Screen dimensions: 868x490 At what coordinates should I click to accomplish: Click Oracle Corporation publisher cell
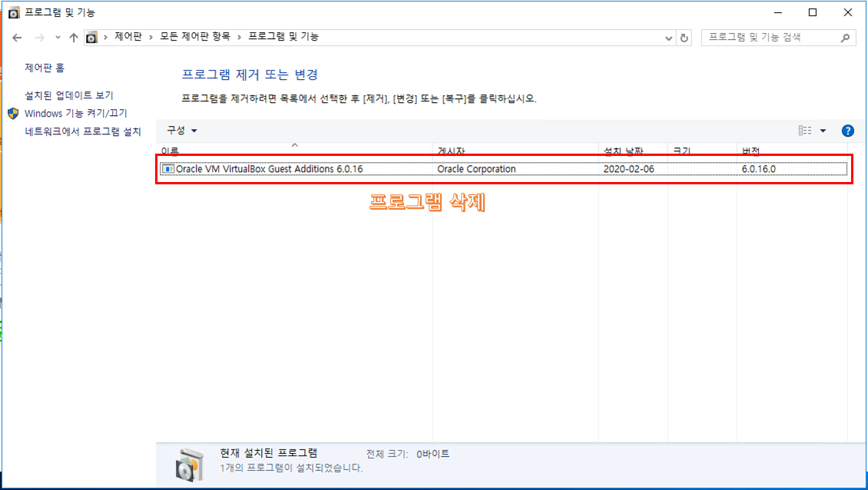click(476, 169)
